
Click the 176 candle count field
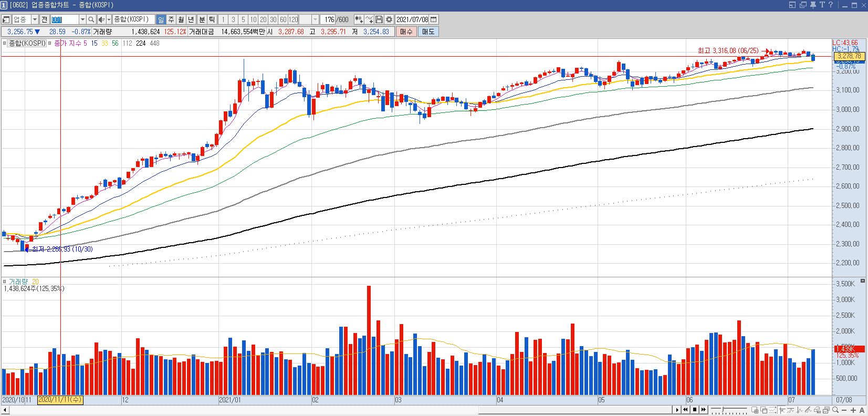point(328,19)
